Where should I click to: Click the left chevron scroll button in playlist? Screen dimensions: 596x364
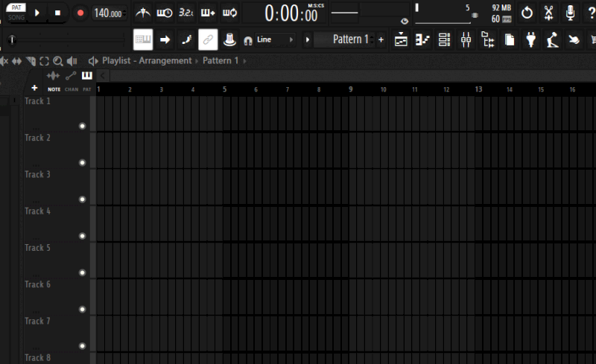(102, 76)
